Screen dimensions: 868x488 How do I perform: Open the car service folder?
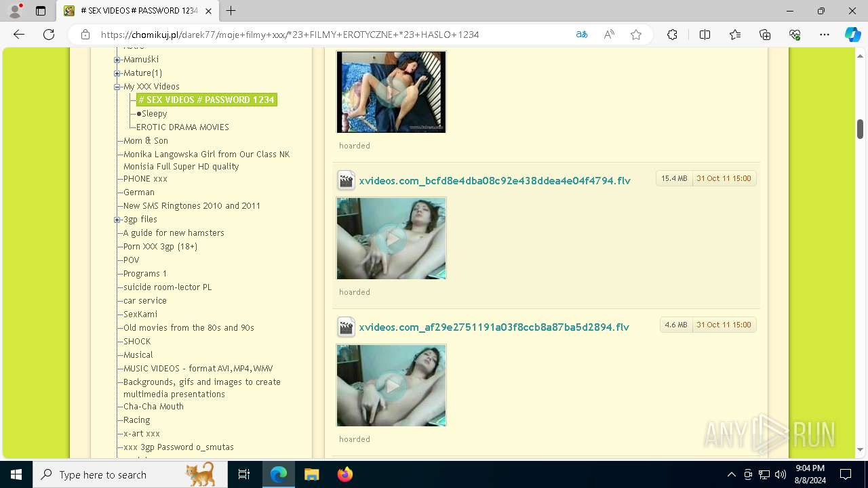[145, 300]
